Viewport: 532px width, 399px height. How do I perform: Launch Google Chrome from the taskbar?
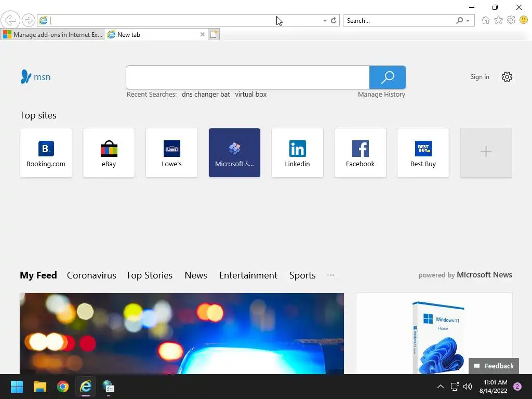coord(63,387)
